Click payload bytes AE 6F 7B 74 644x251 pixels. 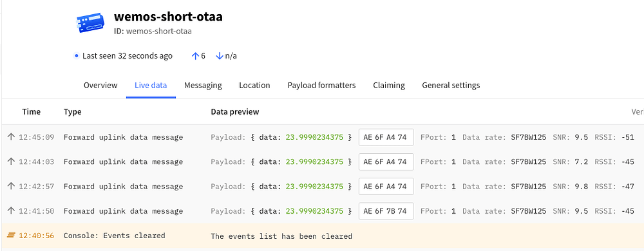386,211
